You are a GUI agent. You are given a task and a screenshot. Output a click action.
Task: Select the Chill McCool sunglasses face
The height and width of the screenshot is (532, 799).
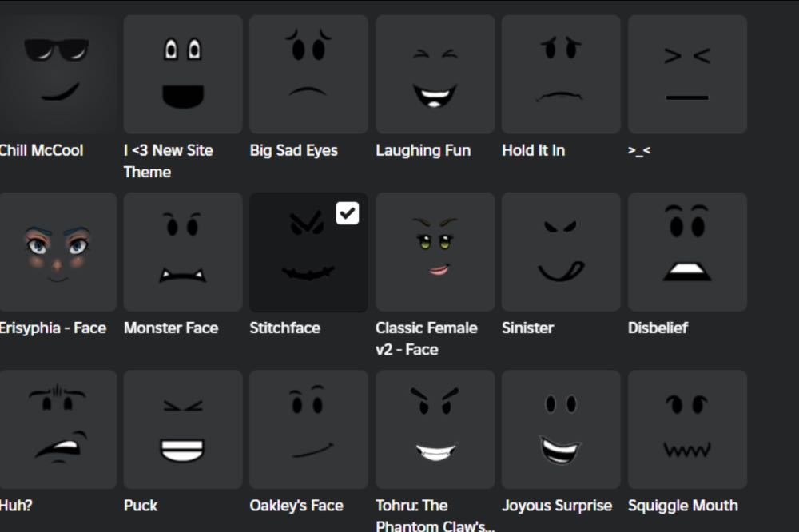(58, 74)
